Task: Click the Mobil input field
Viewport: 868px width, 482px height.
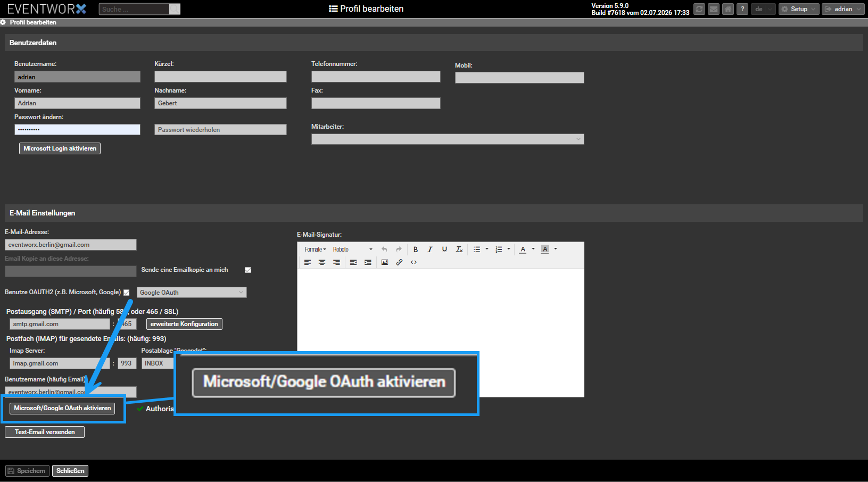Action: [x=519, y=78]
